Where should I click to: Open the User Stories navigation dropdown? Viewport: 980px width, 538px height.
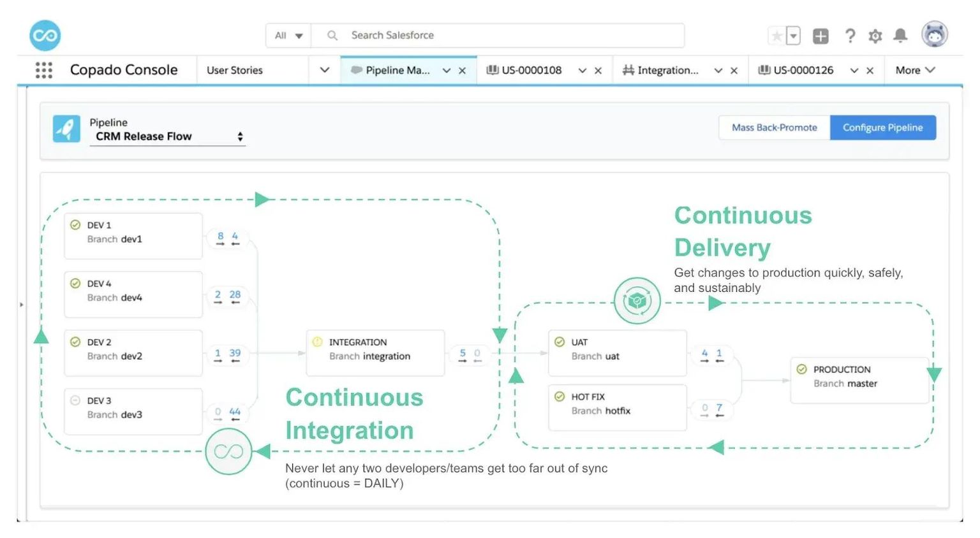[324, 70]
